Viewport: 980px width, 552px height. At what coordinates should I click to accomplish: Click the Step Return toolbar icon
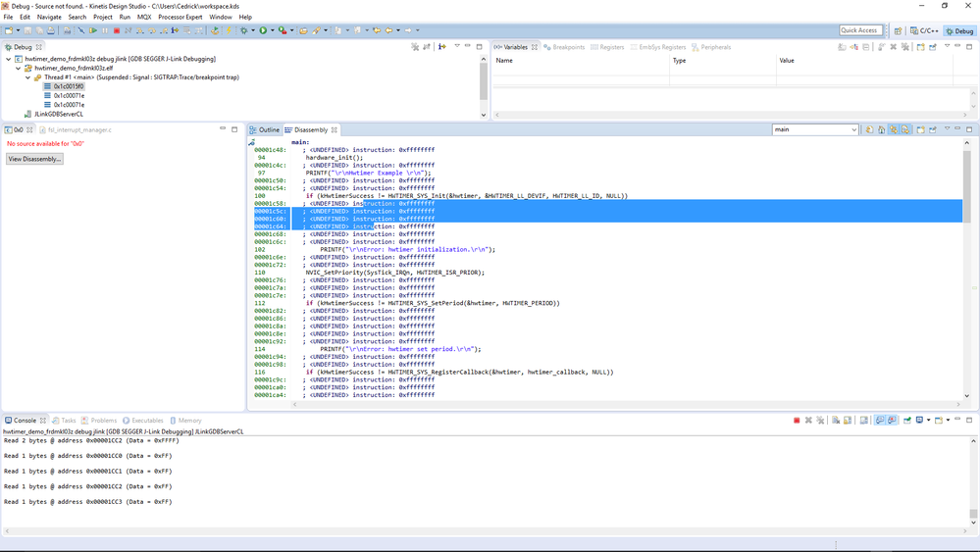point(164,30)
